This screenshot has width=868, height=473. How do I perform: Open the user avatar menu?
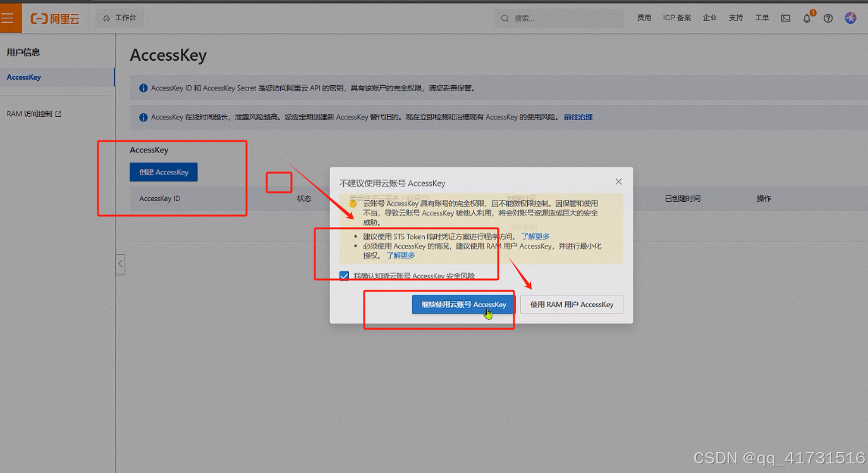pyautogui.click(x=851, y=18)
